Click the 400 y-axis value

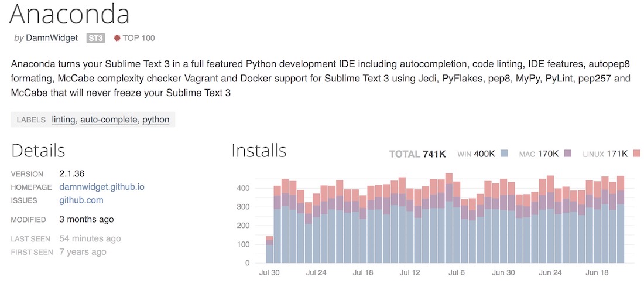coord(242,189)
